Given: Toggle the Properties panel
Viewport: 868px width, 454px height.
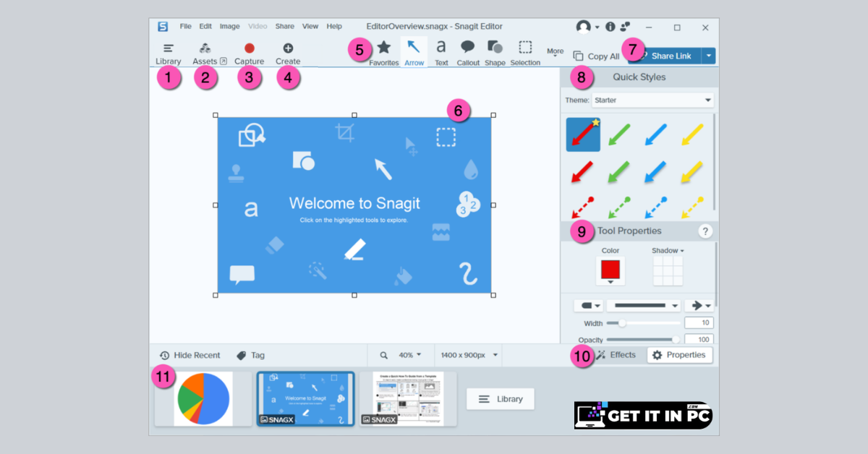Looking at the screenshot, I should tap(679, 355).
